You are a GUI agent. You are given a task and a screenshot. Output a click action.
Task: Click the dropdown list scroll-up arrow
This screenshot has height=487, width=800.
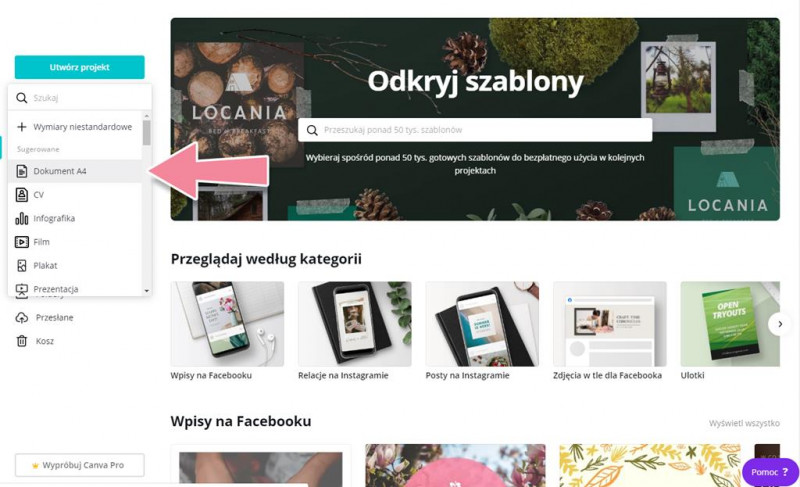(x=146, y=116)
